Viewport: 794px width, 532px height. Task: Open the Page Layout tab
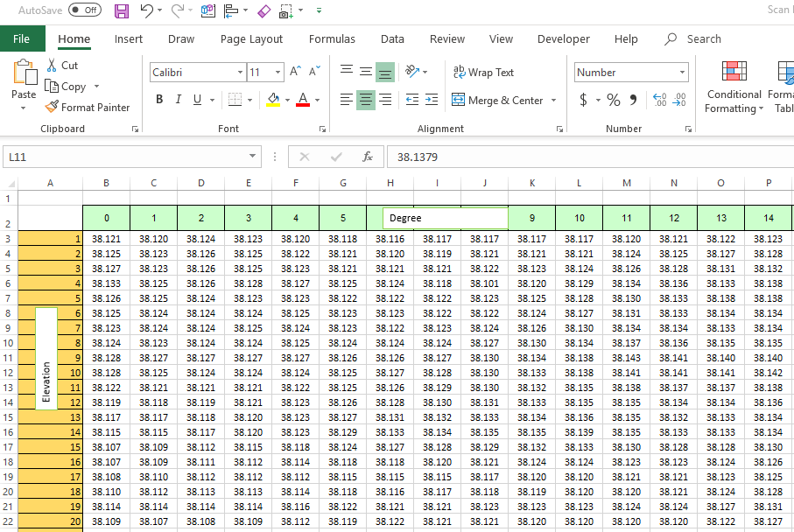pos(251,38)
